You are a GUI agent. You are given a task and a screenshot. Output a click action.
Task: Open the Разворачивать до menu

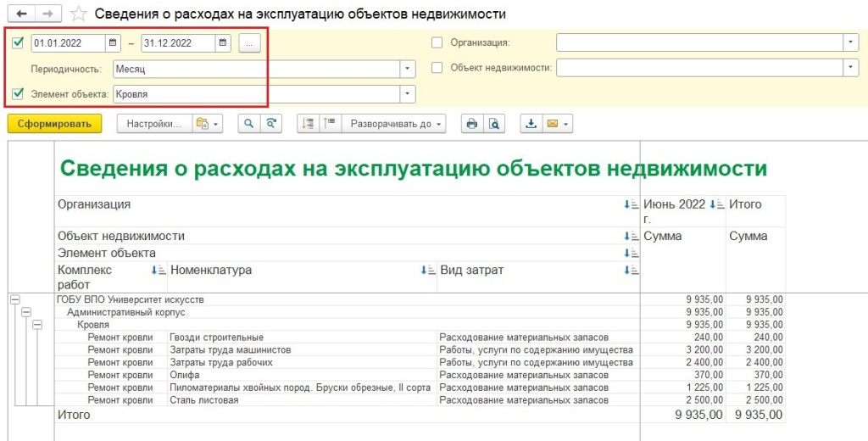(397, 124)
